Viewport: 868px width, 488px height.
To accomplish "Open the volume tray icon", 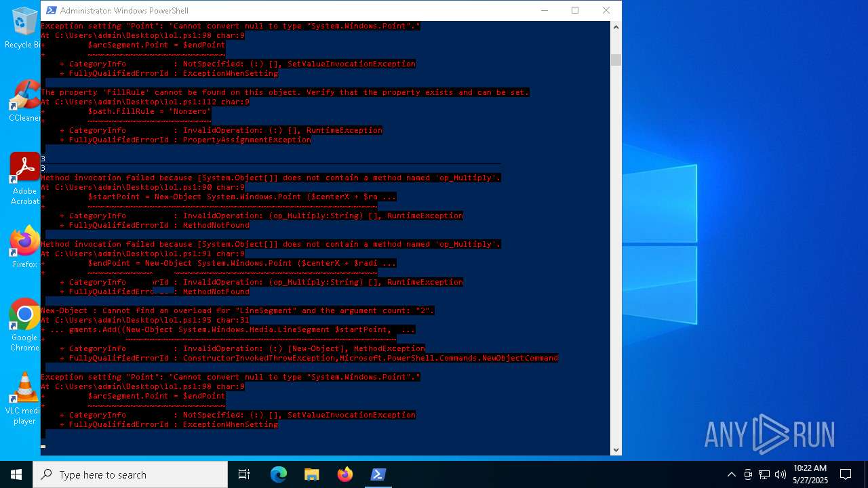I will [x=781, y=474].
